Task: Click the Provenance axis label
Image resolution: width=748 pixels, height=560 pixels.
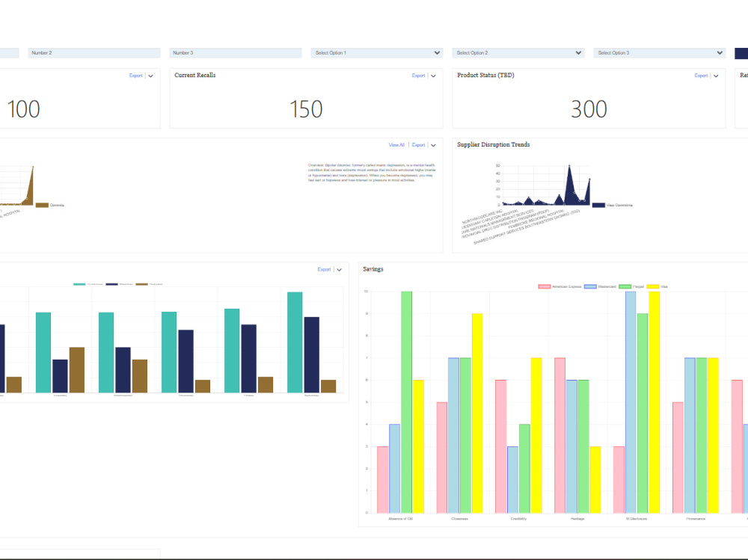Action: coord(696,518)
